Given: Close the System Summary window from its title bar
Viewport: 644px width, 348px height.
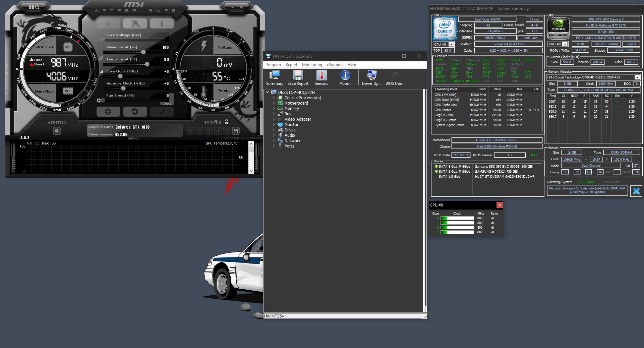Looking at the screenshot, I should coord(640,9).
